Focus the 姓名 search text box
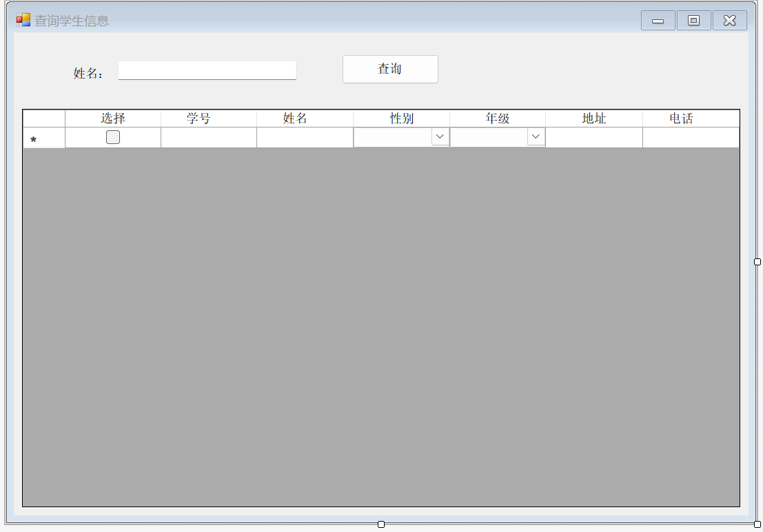 coord(207,70)
